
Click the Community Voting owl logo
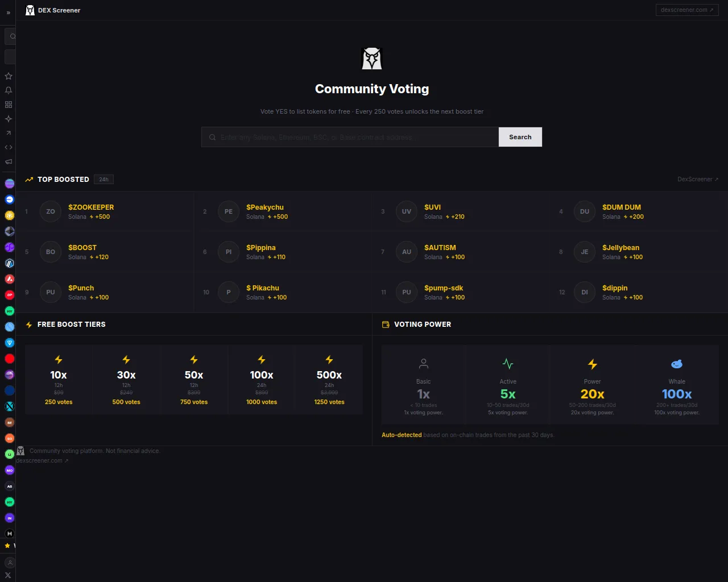point(372,59)
